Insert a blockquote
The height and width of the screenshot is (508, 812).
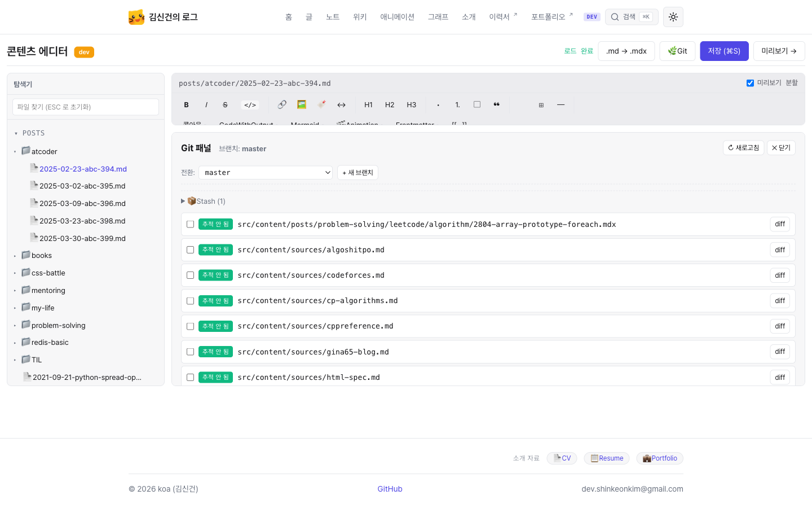point(497,104)
